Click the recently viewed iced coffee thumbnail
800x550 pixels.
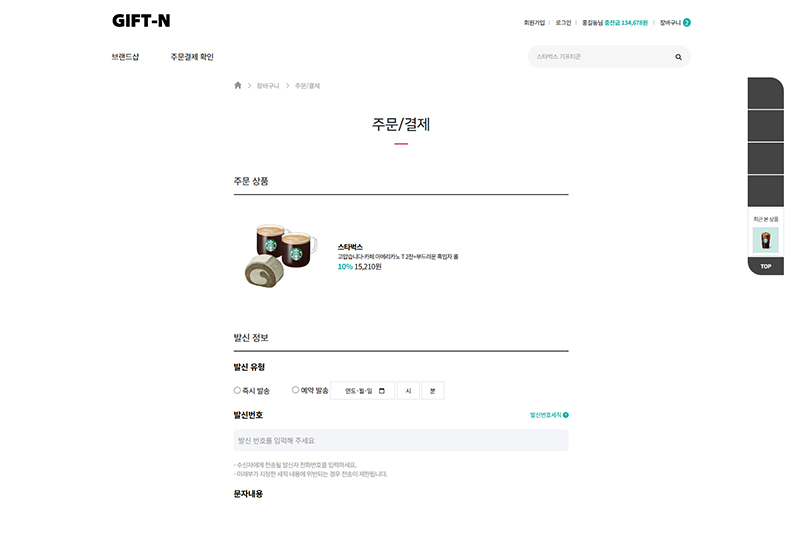tap(765, 240)
